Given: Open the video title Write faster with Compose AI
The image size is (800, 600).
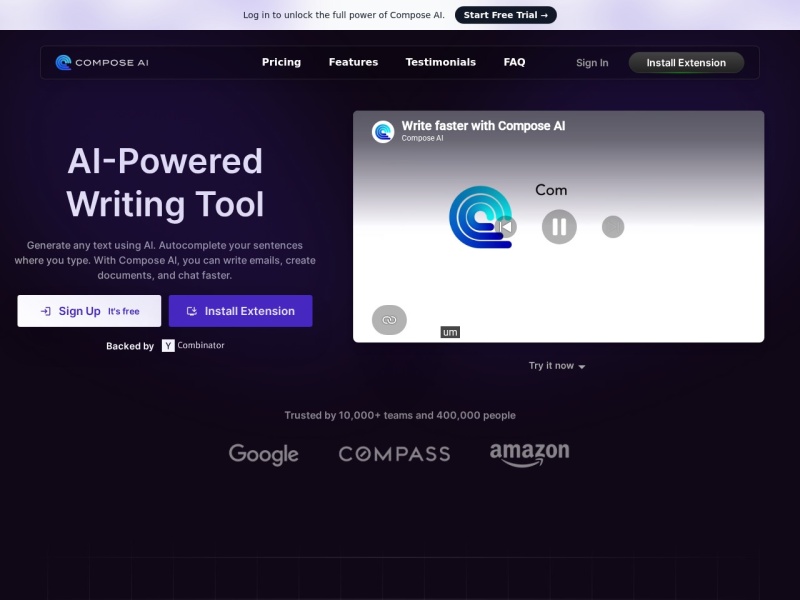Looking at the screenshot, I should pos(483,126).
